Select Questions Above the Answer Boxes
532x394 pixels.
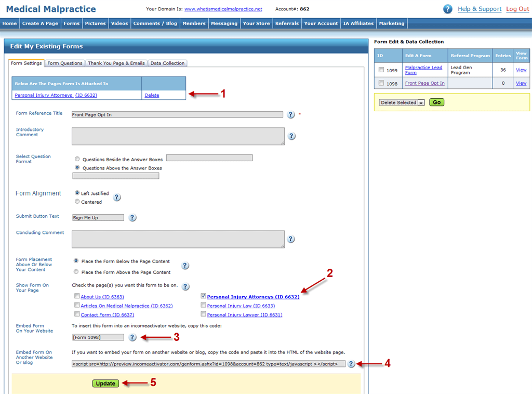77,167
